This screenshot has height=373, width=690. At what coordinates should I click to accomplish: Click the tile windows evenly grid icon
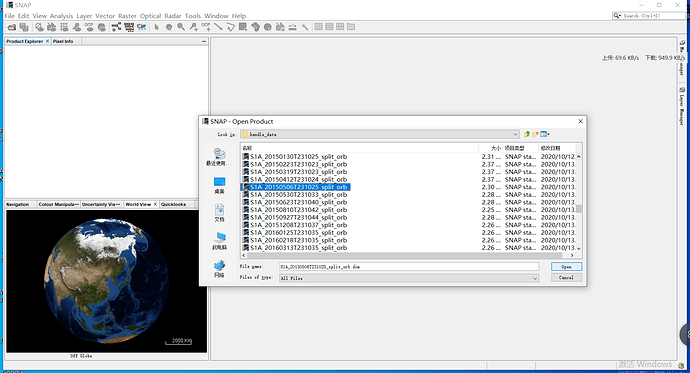pos(340,27)
